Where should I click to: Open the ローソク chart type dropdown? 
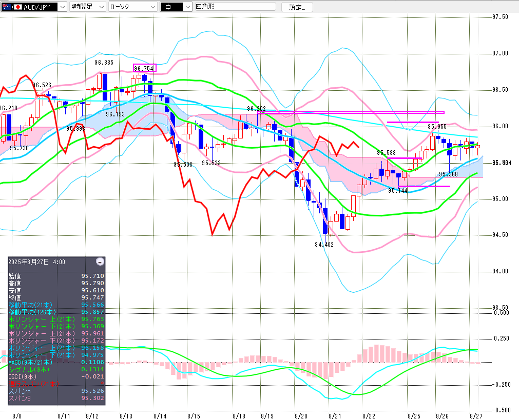pos(152,7)
